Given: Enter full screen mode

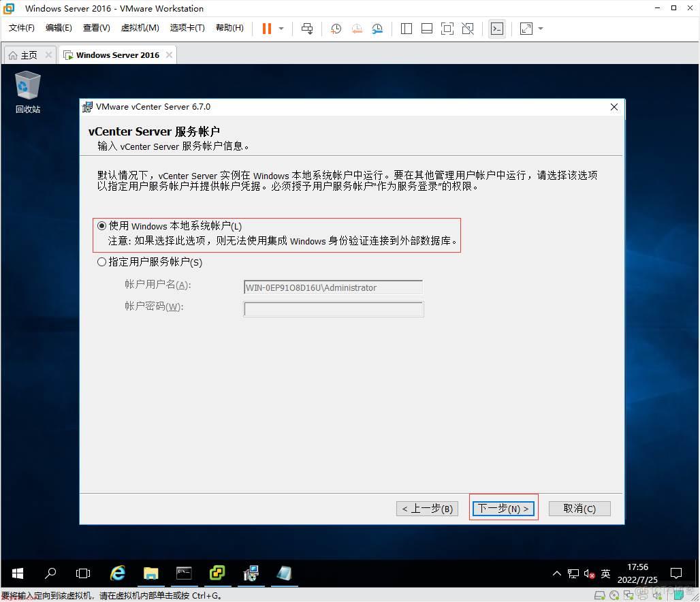Looking at the screenshot, I should [x=447, y=29].
